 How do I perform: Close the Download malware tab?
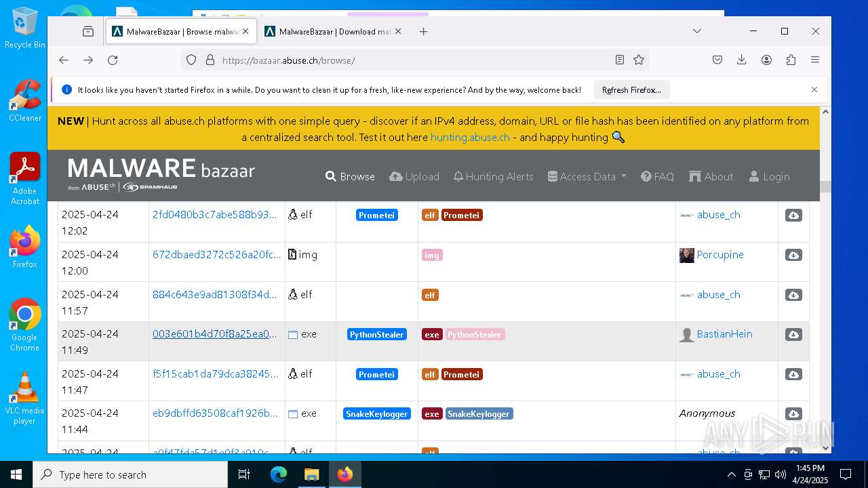pos(398,31)
